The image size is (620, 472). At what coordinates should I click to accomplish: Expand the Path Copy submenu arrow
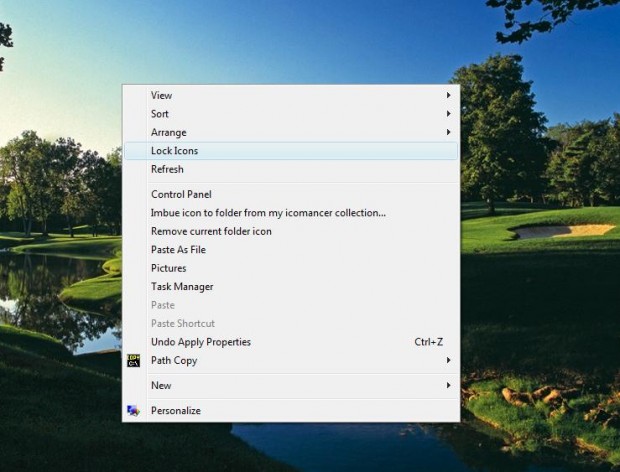pyautogui.click(x=449, y=360)
